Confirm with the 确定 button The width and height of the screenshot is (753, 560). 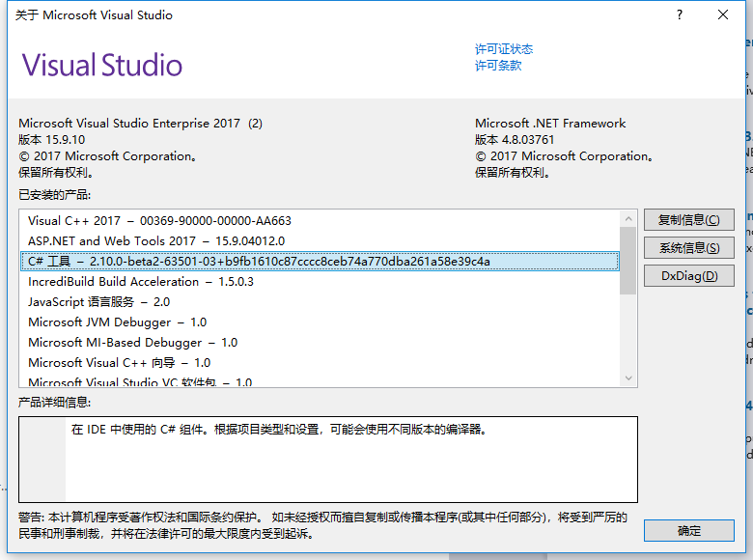[x=688, y=530]
